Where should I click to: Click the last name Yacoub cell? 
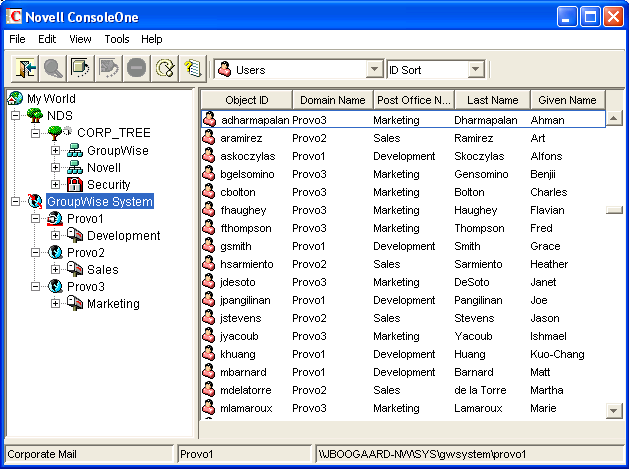pyautogui.click(x=473, y=336)
